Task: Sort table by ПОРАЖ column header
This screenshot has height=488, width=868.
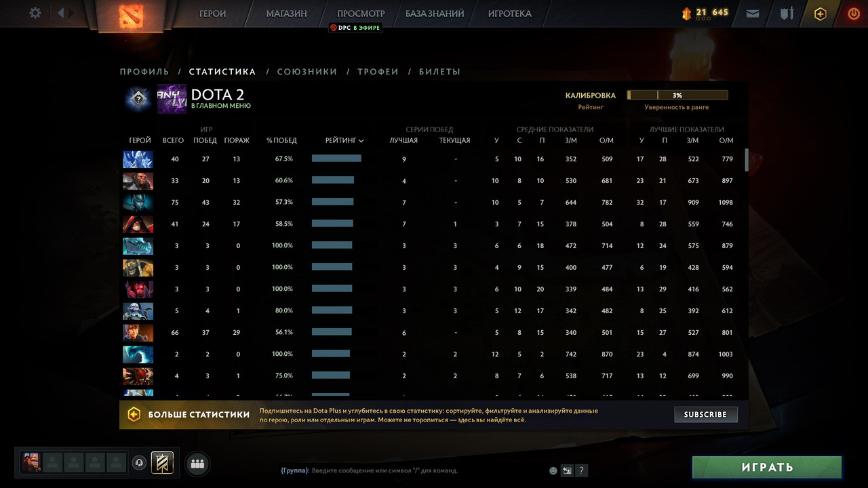Action: click(237, 140)
